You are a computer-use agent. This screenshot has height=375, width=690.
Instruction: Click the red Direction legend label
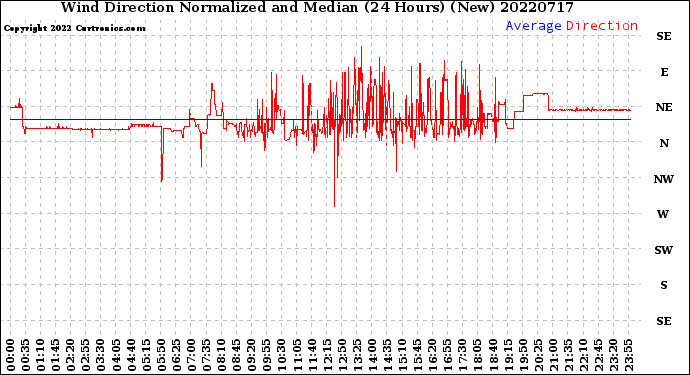pyautogui.click(x=602, y=26)
